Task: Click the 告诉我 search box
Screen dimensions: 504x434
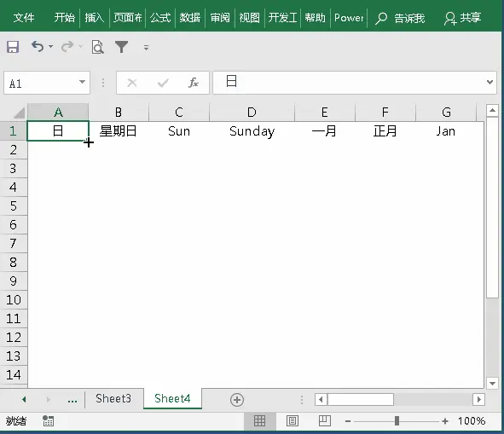Action: (x=400, y=18)
